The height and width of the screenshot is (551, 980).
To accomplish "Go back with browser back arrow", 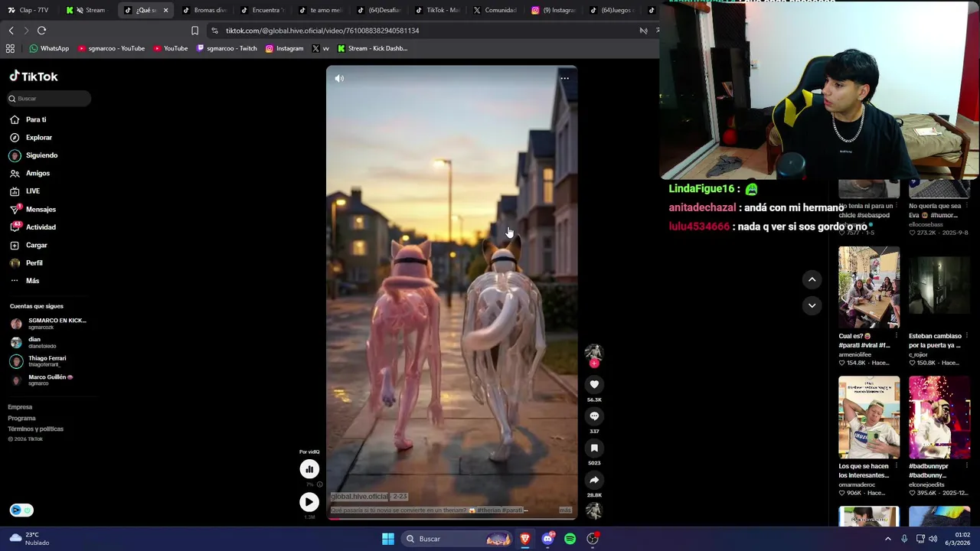I will [11, 31].
